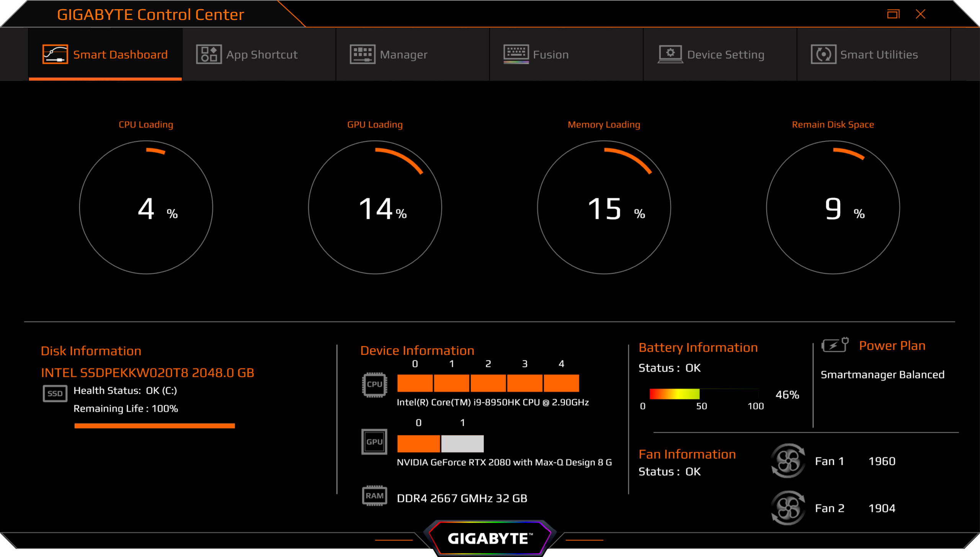
Task: Click the SSD disk icon
Action: point(55,393)
